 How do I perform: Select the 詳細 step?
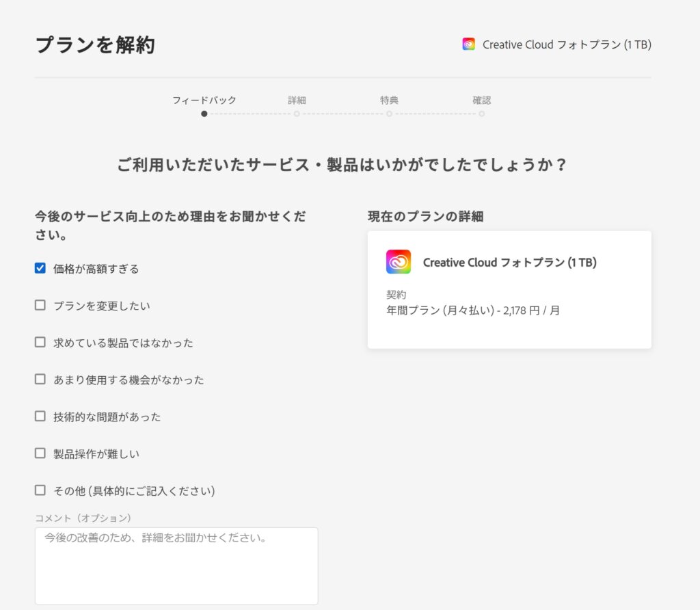point(297,100)
